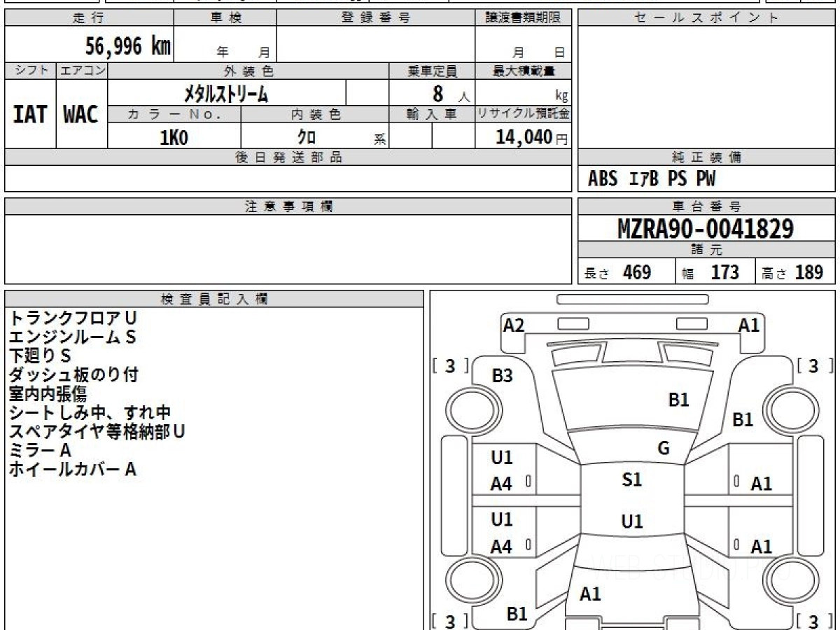The width and height of the screenshot is (840, 630).
Task: Click the G mark on the windshield
Action: coord(664,449)
